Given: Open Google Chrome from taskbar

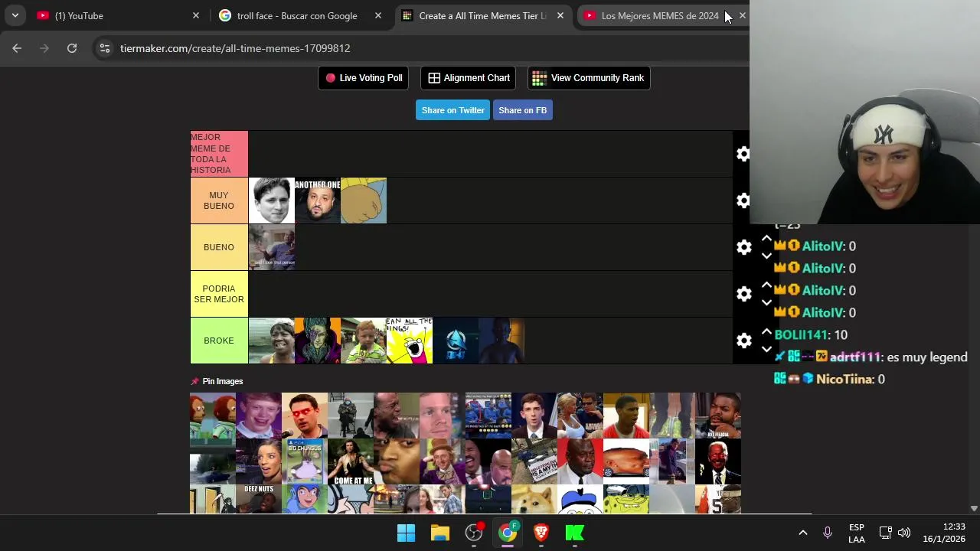Looking at the screenshot, I should pyautogui.click(x=508, y=533).
